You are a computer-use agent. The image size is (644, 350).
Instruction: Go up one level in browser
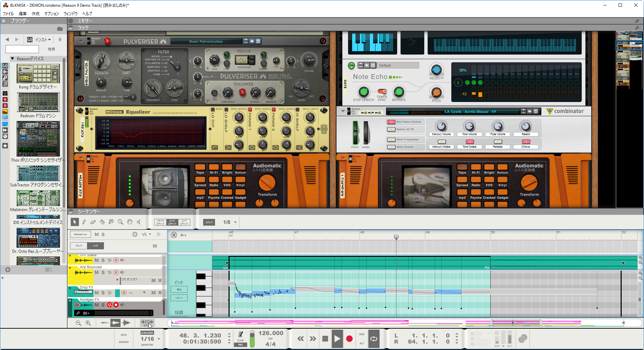coord(60,40)
